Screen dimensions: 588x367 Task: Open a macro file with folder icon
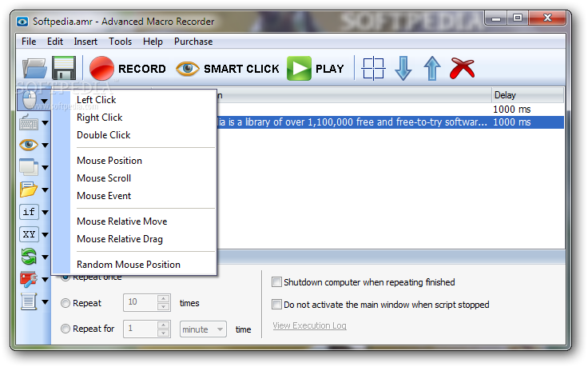pyautogui.click(x=34, y=69)
